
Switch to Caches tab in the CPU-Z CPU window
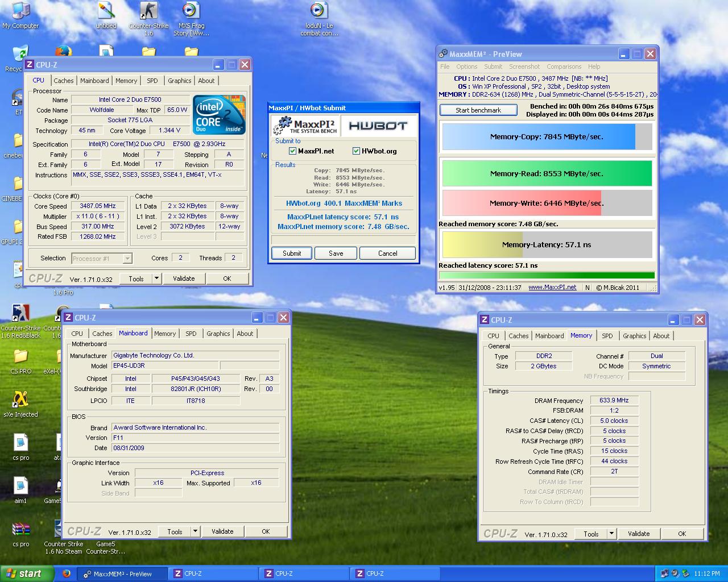point(64,81)
